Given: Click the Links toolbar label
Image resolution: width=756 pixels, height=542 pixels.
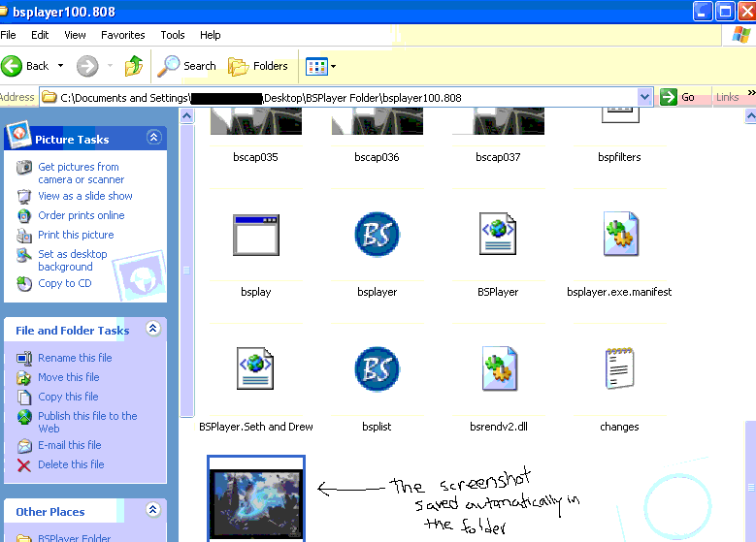Looking at the screenshot, I should pyautogui.click(x=727, y=97).
